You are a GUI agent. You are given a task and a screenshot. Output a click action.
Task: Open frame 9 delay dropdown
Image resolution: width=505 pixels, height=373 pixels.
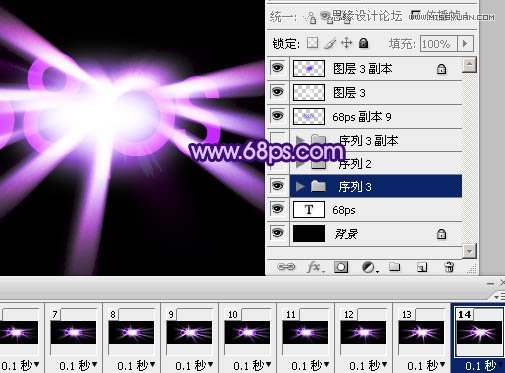tap(210, 364)
